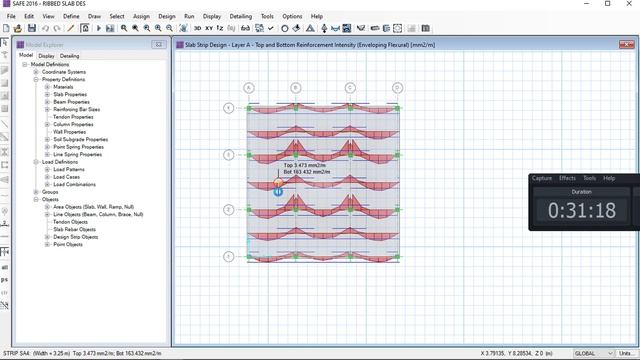Expand the Coordinate Systems node
The width and height of the screenshot is (640, 360).
pos(36,72)
